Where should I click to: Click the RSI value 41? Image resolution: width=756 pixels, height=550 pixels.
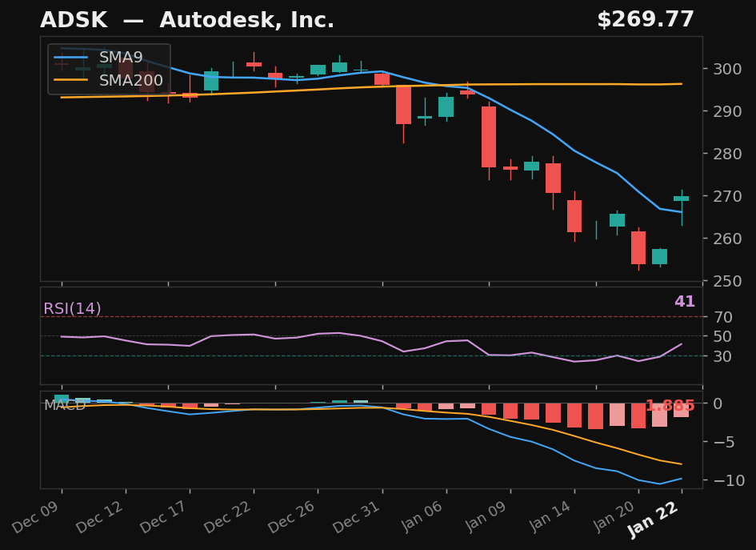click(x=685, y=302)
